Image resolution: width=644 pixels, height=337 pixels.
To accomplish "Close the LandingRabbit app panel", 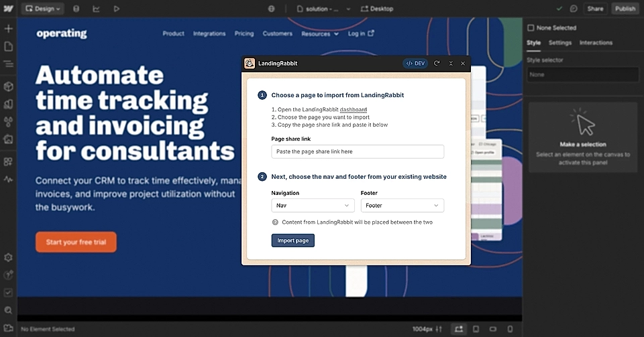I will click(x=463, y=63).
